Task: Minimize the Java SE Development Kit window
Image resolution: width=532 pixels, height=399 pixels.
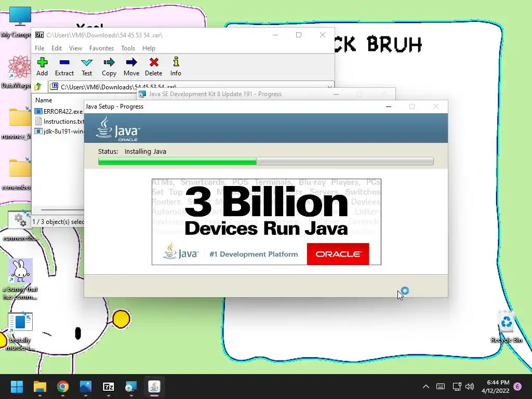Action: pyautogui.click(x=336, y=94)
